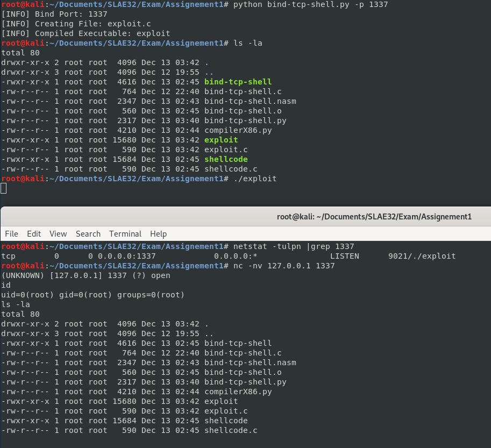Click the green shellcode executable name
This screenshot has height=448, width=491.
[x=226, y=159]
